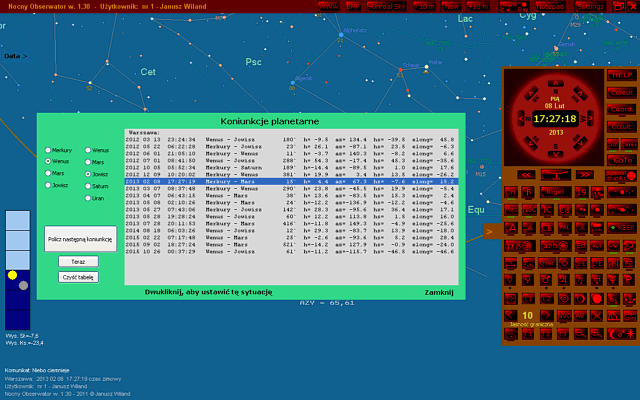Click the zoom-out magnifier icon
Image resolution: width=640 pixels, height=400 pixels.
581,333
